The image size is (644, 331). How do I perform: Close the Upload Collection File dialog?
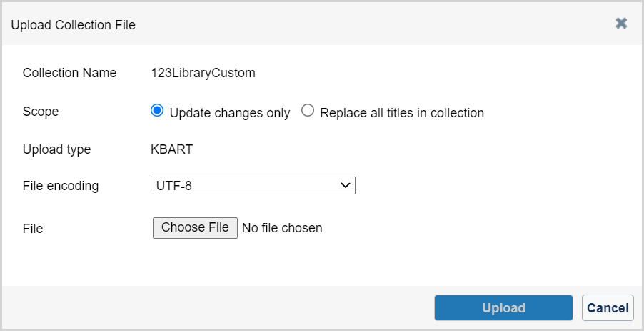tap(621, 24)
